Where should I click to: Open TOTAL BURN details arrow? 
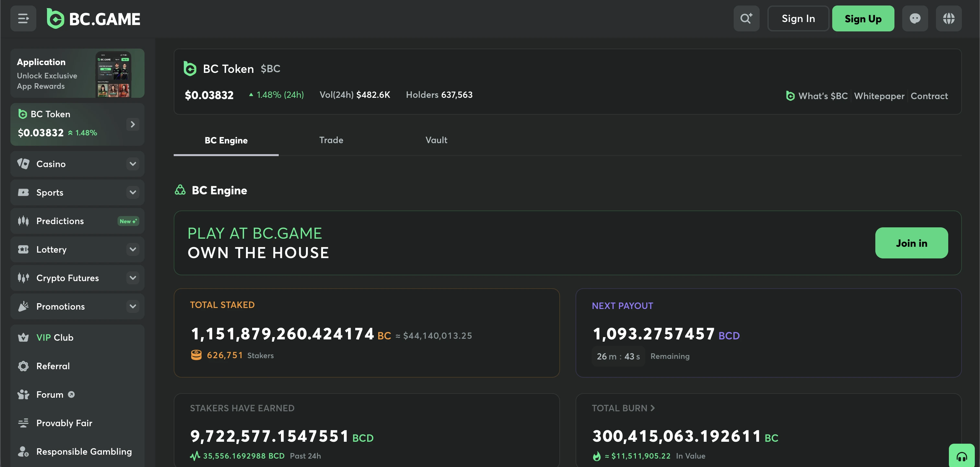pyautogui.click(x=653, y=408)
